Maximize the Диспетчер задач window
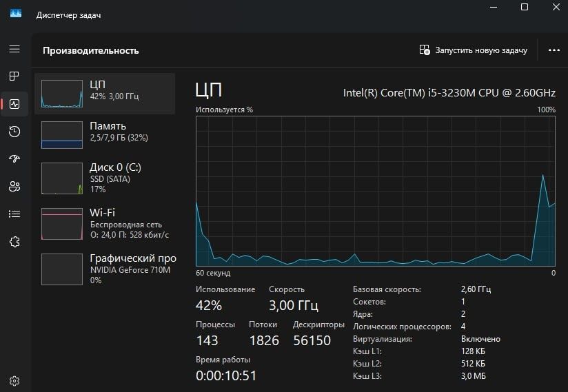The width and height of the screenshot is (568, 392). point(524,7)
